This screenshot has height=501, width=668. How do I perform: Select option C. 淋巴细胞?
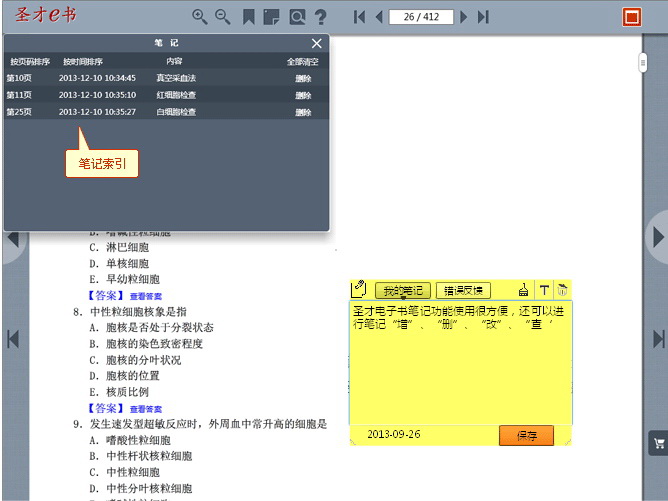[119, 247]
